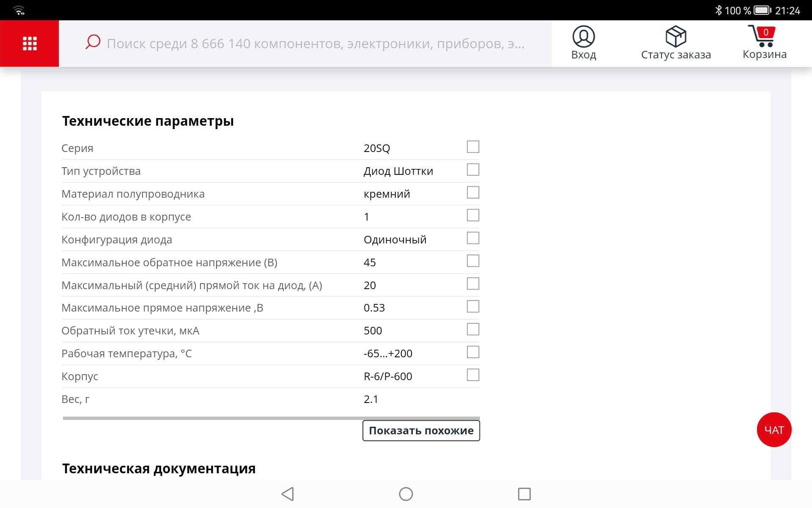Tick the Корпус R-6/P-600 checkbox
The width and height of the screenshot is (812, 508).
click(x=473, y=375)
